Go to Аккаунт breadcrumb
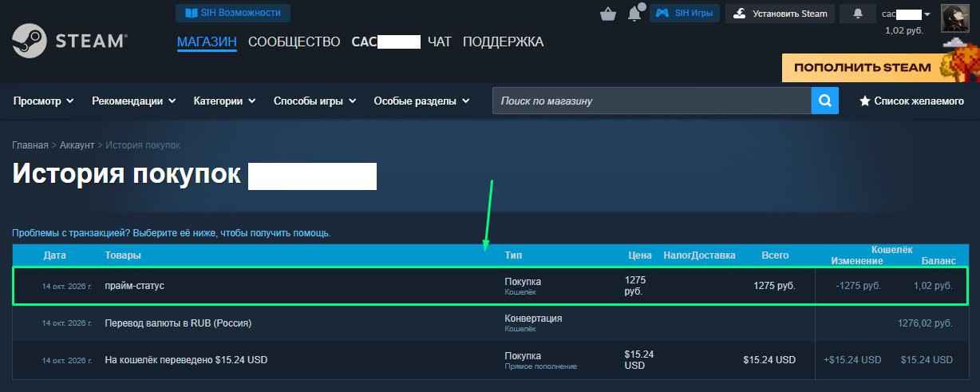 (x=77, y=145)
